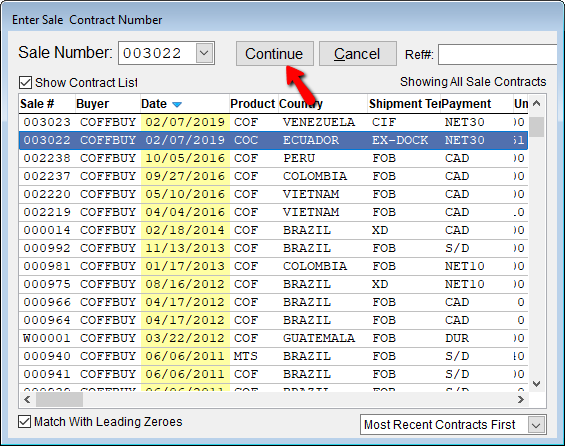
Task: Select sale 000964 row
Action: point(273,320)
